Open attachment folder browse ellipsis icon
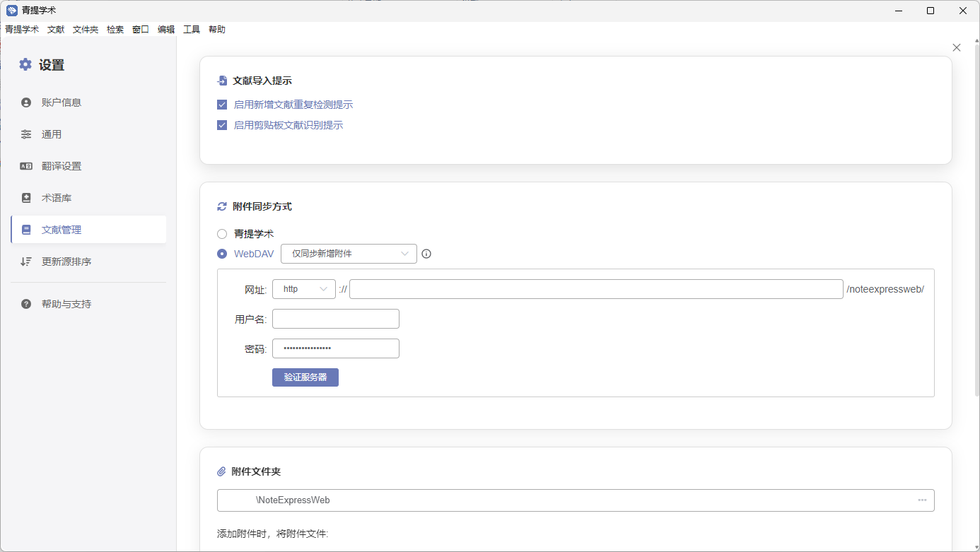 pos(922,500)
